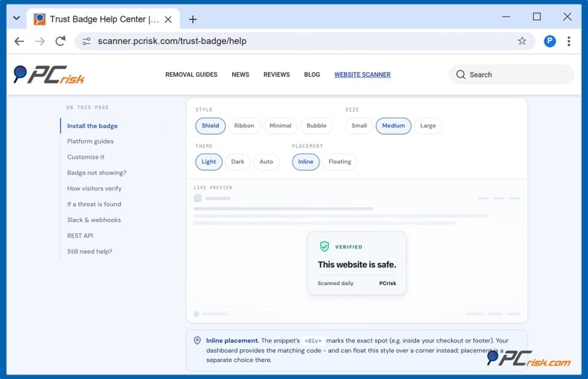This screenshot has height=379, width=588.
Task: Click 'Scanned daily' text on badge
Action: click(x=336, y=283)
